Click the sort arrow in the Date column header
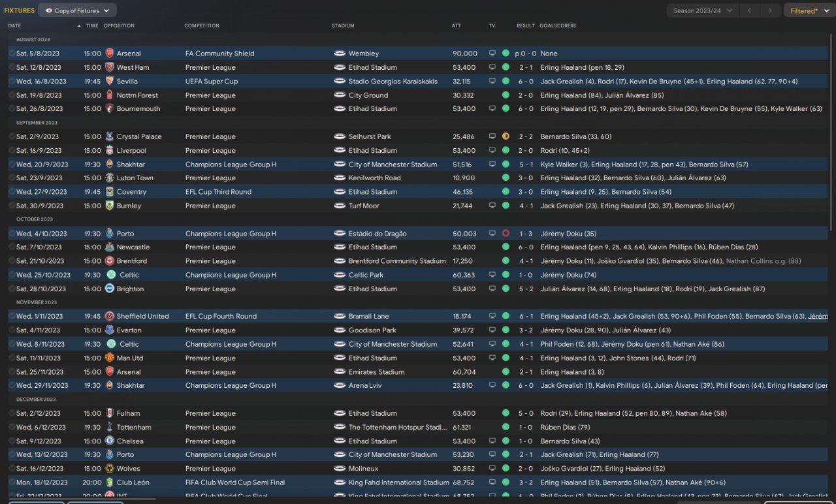Screen dimensions: 836x504 [79, 26]
